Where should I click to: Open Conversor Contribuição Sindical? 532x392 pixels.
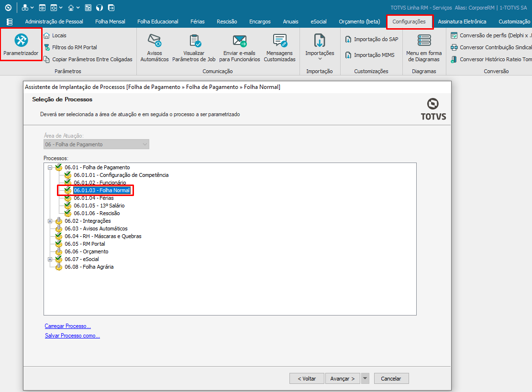[x=491, y=47]
